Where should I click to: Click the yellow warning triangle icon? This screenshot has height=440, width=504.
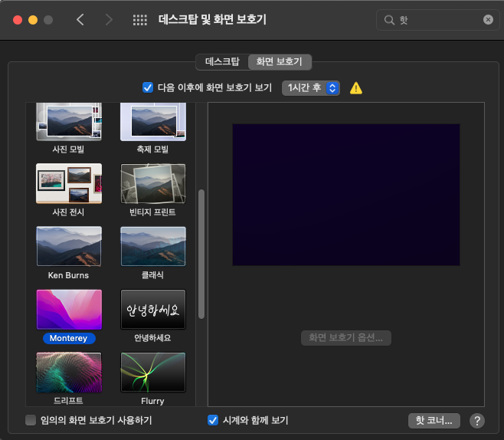356,88
